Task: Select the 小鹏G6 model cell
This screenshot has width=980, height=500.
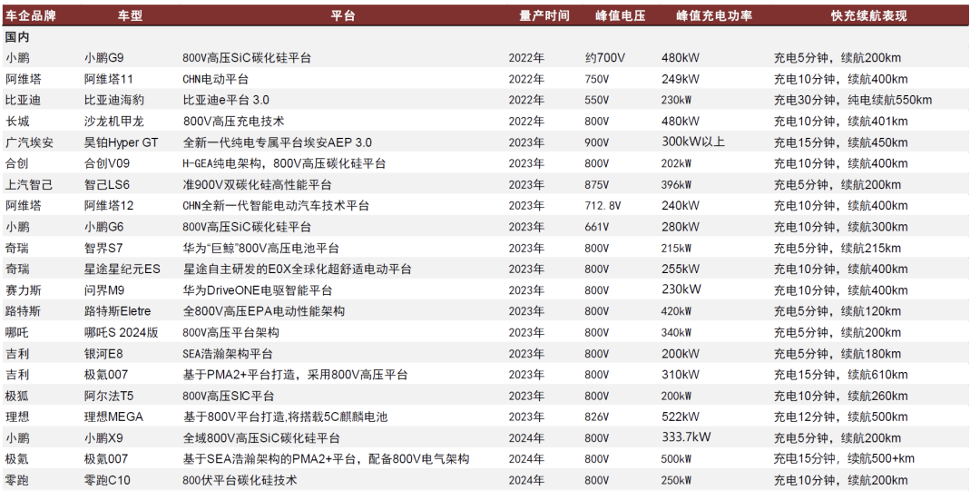Action: (x=104, y=227)
